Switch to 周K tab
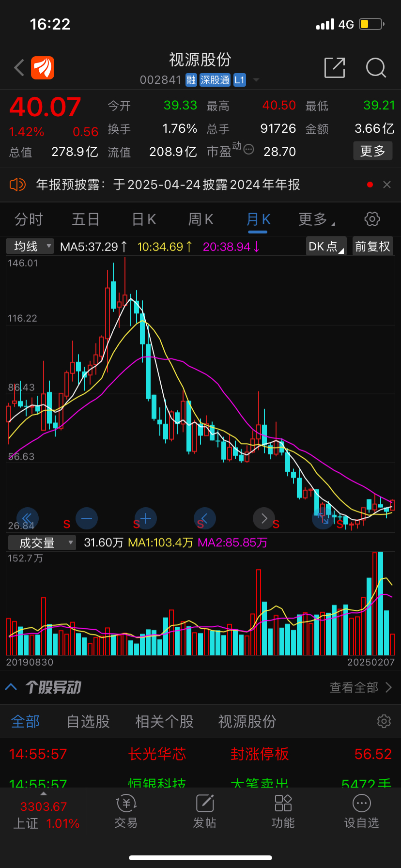The image size is (401, 868). click(x=201, y=219)
